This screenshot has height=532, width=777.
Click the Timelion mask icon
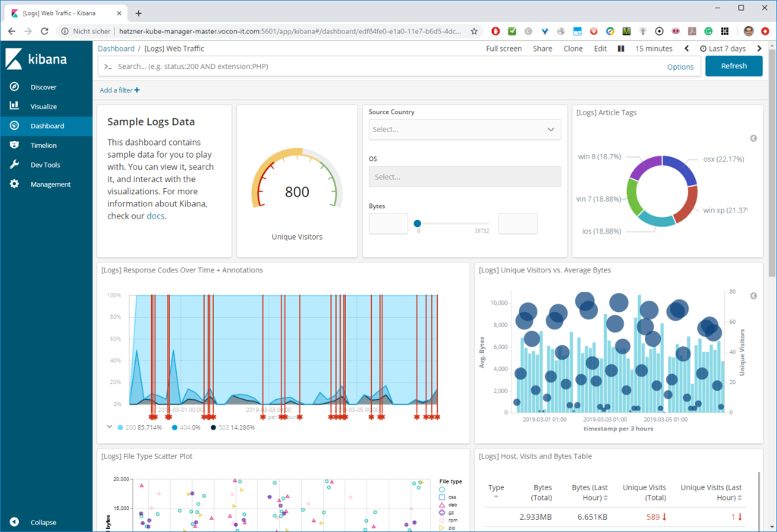pyautogui.click(x=14, y=145)
